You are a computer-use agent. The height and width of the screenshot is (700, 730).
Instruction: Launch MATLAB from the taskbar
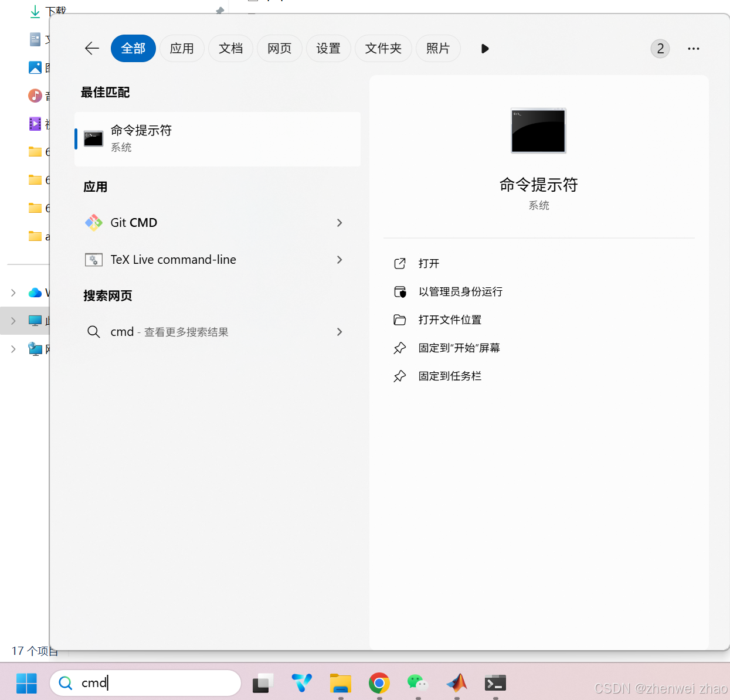457,683
